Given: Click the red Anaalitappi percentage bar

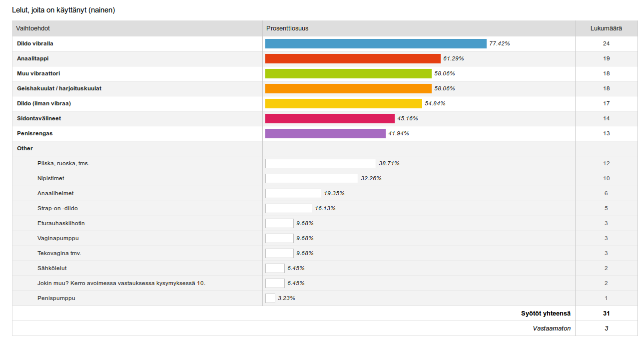Looking at the screenshot, I should point(353,58).
